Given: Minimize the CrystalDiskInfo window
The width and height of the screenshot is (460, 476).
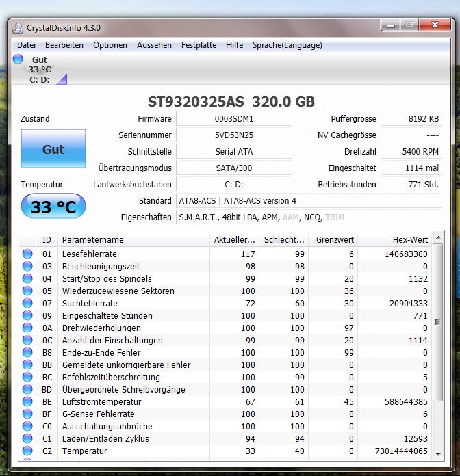Looking at the screenshot, I should 391,25.
